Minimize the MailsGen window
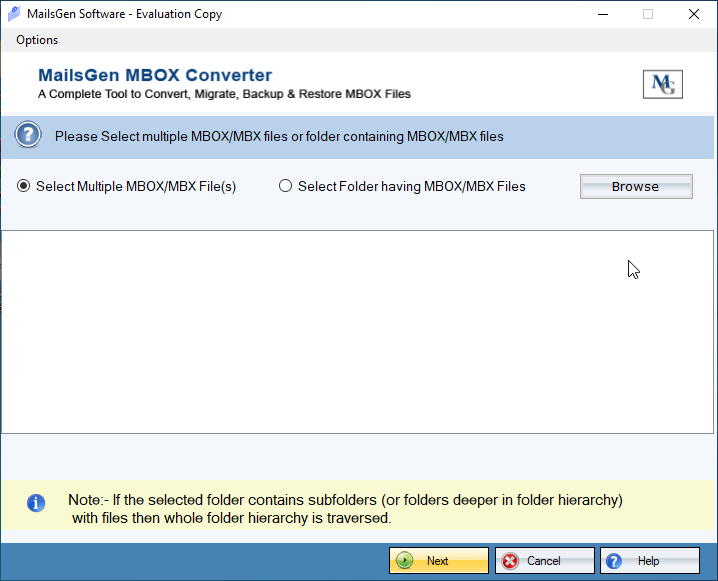The image size is (718, 581). point(603,14)
